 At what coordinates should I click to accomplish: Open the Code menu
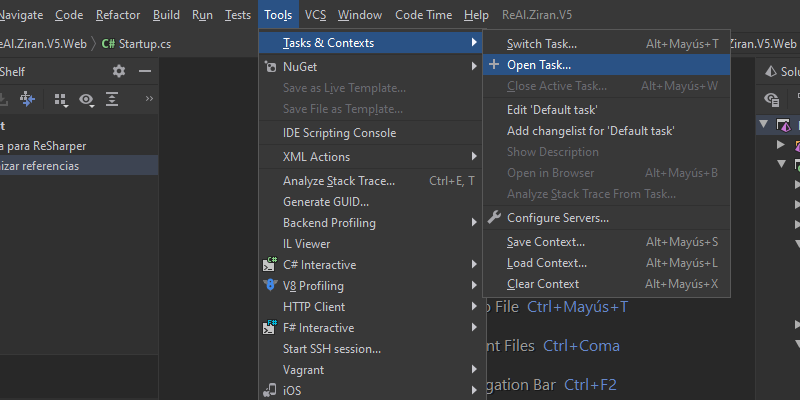tap(69, 15)
